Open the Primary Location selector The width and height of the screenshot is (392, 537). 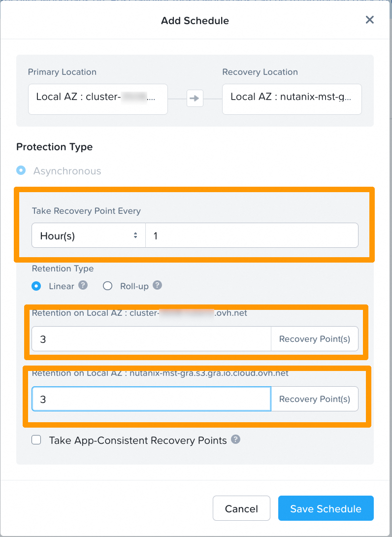tap(98, 99)
